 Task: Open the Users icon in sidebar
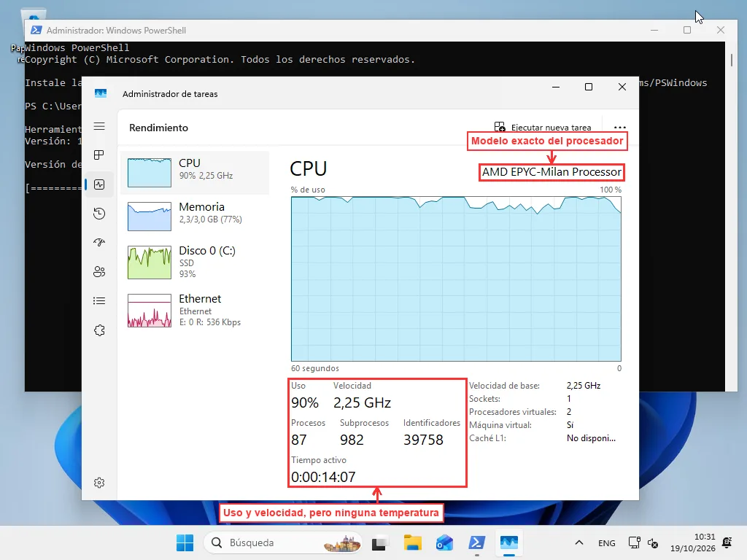(x=99, y=271)
